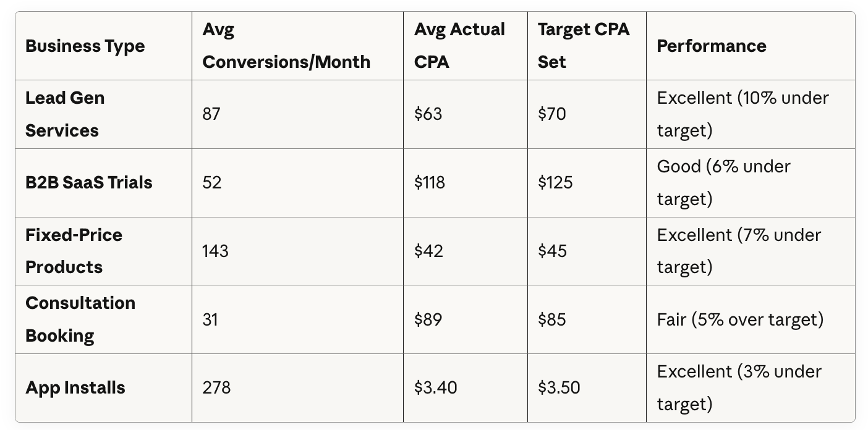
Task: Click the Business Type column header
Action: coord(85,46)
